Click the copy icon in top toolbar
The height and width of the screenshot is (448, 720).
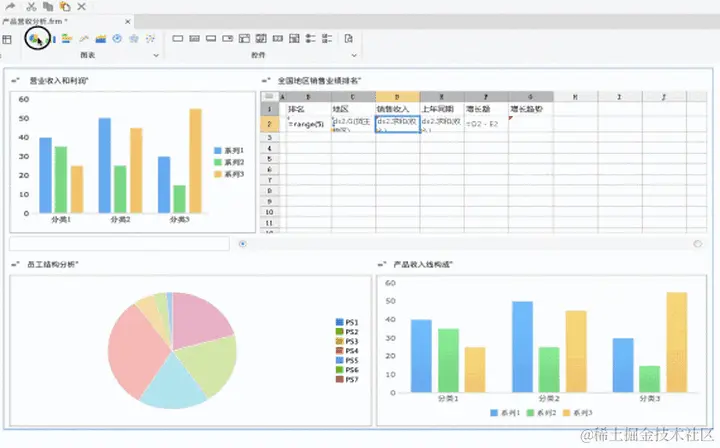(48, 6)
